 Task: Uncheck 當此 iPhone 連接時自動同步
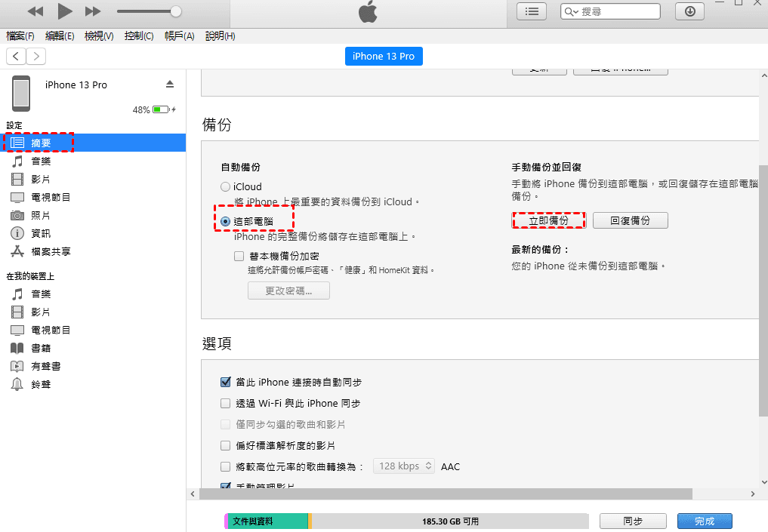(x=225, y=382)
